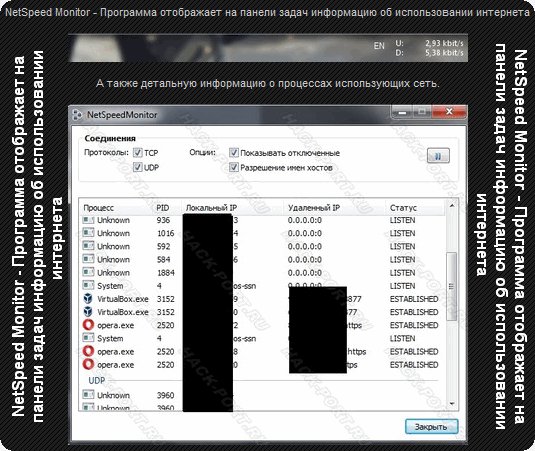Click icon of Unknown process PID 1884
Viewport: 535px width, 451px height.
[88, 272]
